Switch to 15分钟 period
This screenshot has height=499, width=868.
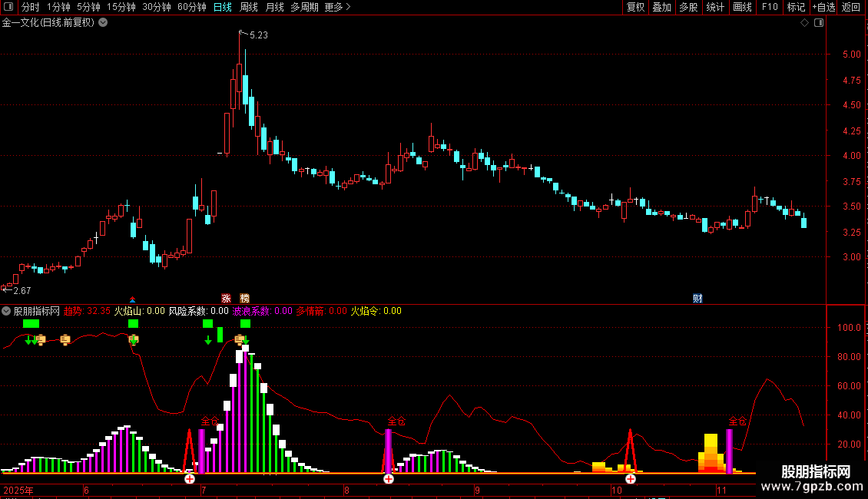[121, 7]
